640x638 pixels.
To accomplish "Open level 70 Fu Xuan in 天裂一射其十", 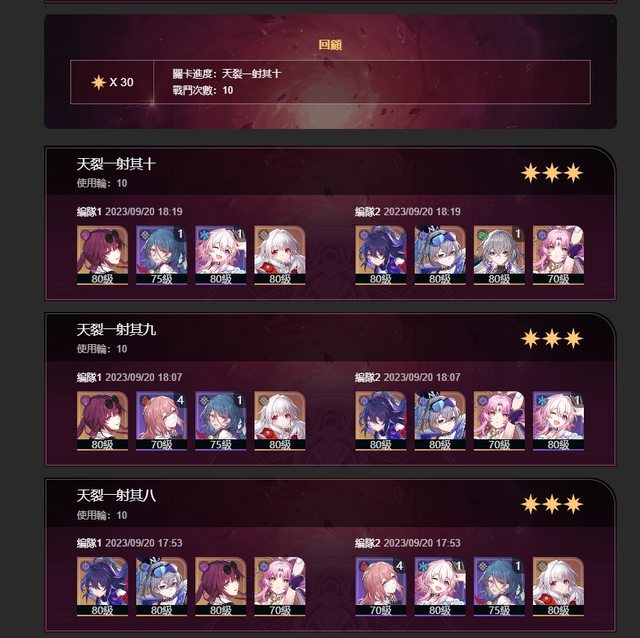I will 558,255.
